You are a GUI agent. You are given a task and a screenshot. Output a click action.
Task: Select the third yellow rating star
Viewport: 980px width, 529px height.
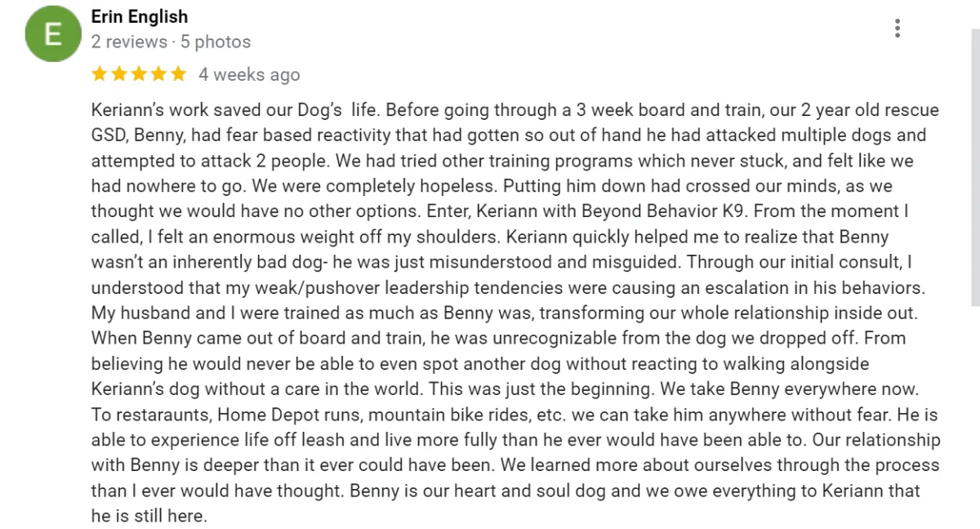tap(139, 74)
